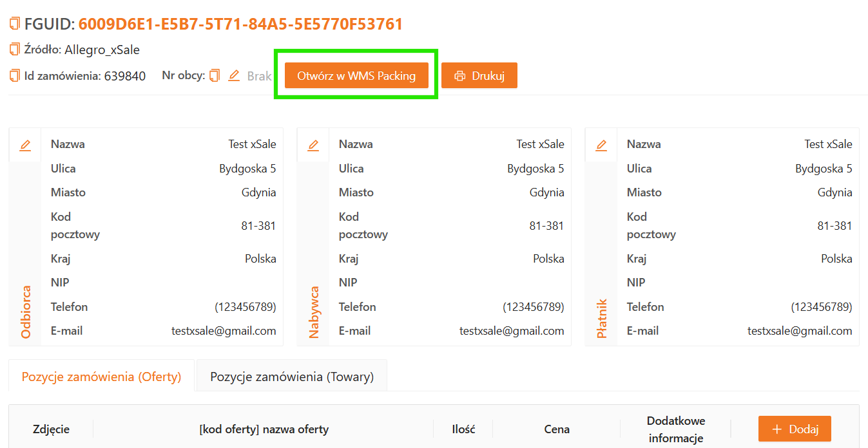
Task: Click the Cena column header
Action: pos(556,429)
